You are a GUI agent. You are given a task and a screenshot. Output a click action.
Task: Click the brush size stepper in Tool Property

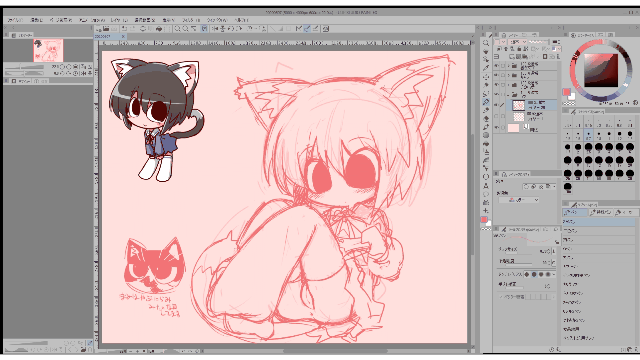[x=553, y=251]
